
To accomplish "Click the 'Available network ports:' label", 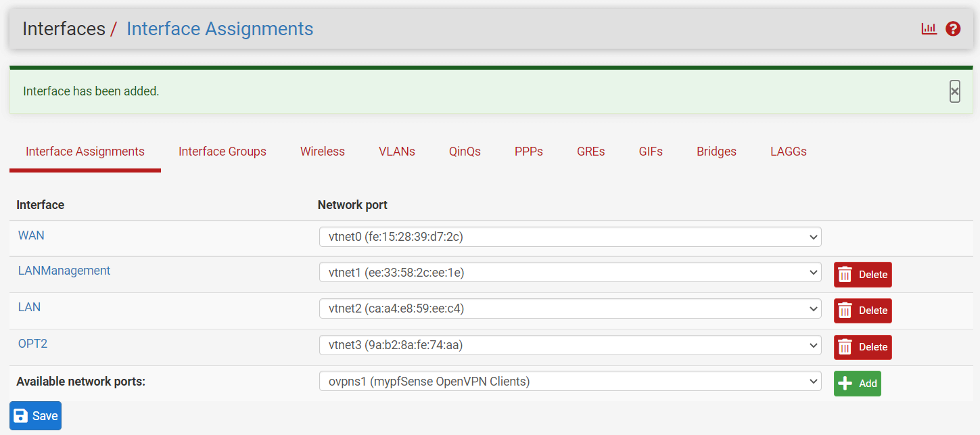I will pyautogui.click(x=81, y=382).
